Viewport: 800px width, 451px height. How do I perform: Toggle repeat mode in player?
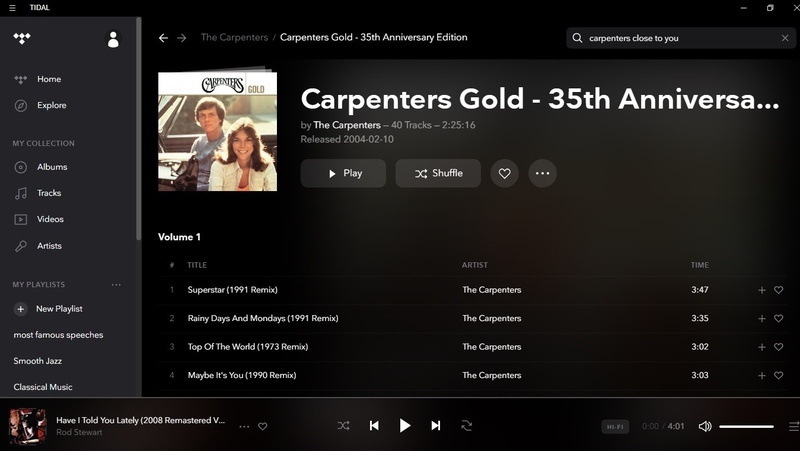pyautogui.click(x=466, y=425)
